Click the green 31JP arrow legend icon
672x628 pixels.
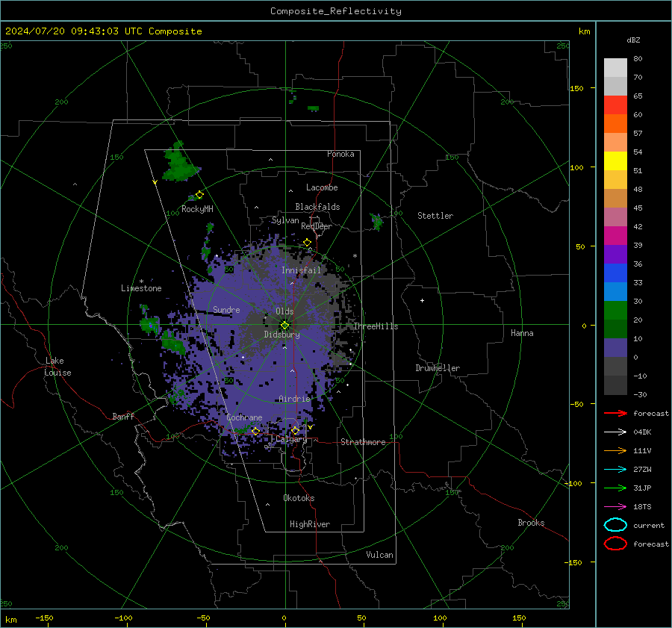615,488
